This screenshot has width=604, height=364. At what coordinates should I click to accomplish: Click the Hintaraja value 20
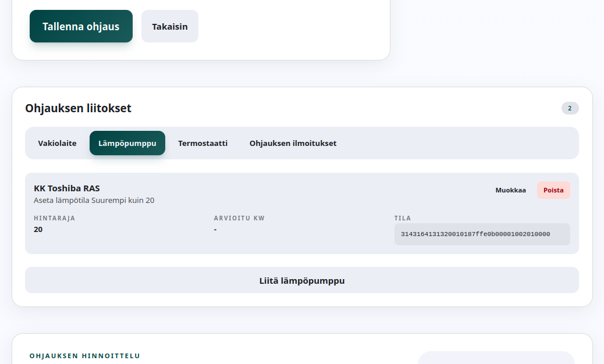click(x=38, y=229)
